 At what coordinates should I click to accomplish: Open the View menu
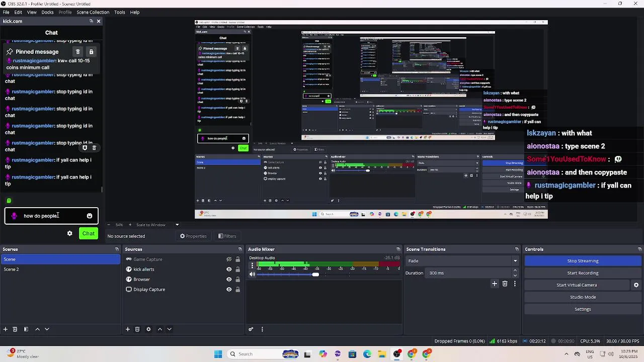(32, 12)
